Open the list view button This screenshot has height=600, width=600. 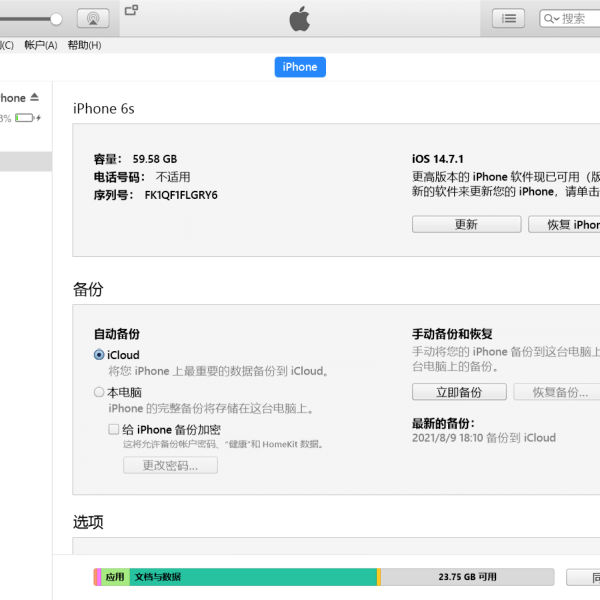[508, 18]
